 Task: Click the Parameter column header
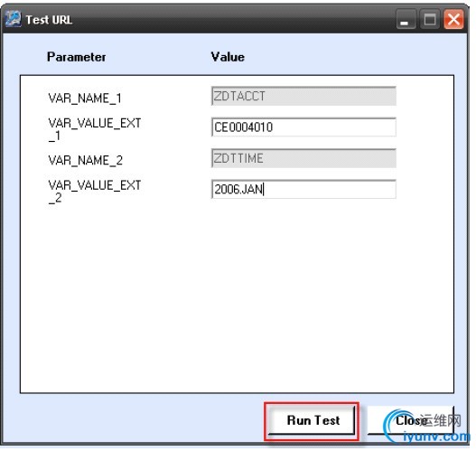pyautogui.click(x=76, y=57)
